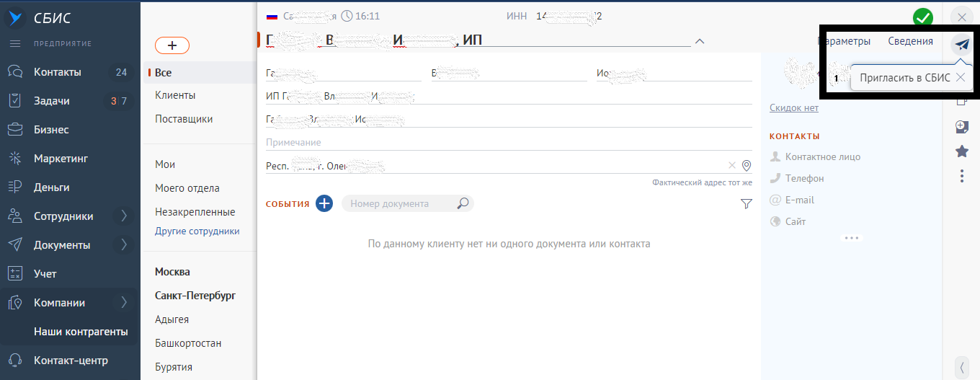
Task: Select the Клиенты filter
Action: [x=175, y=95]
